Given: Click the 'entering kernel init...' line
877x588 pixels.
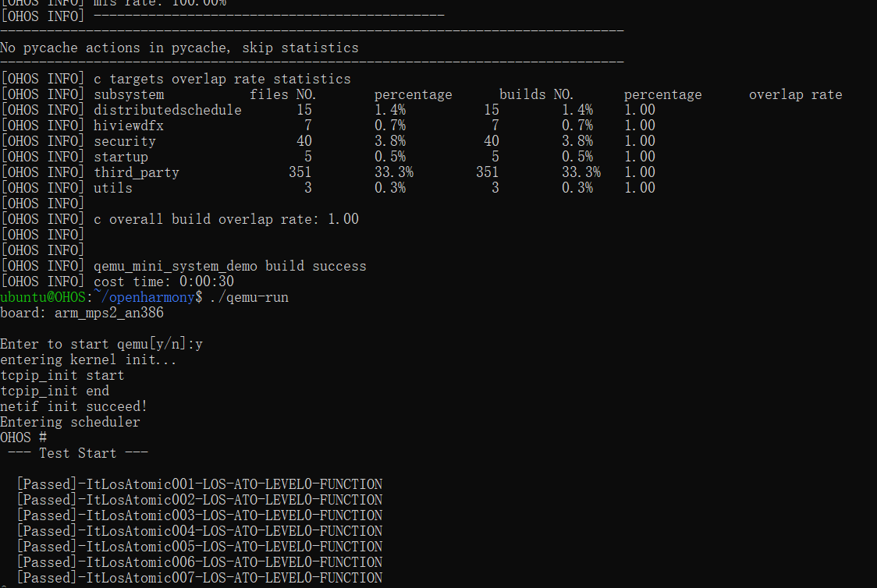Looking at the screenshot, I should pyautogui.click(x=88, y=360).
